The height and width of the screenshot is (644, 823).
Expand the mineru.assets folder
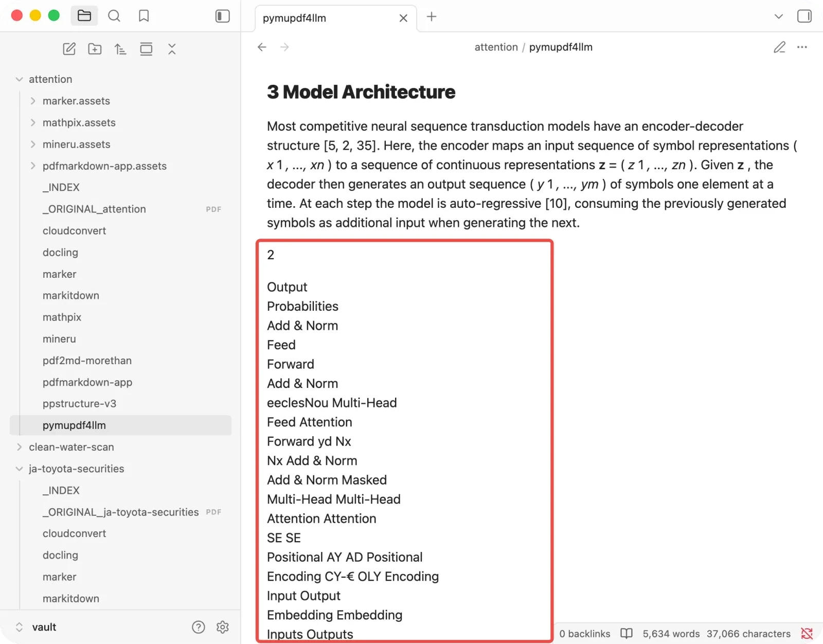(33, 144)
